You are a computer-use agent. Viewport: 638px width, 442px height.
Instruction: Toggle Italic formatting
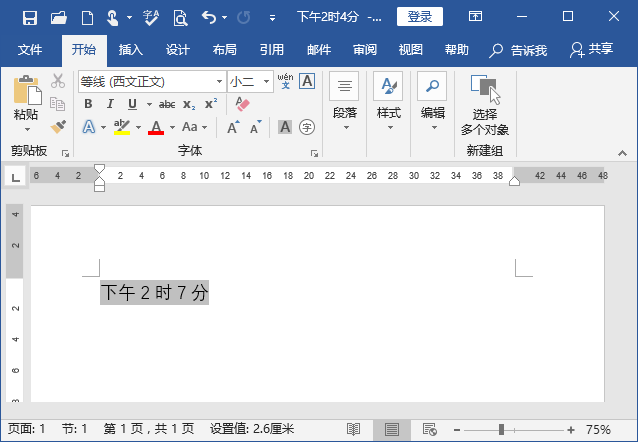click(x=110, y=104)
